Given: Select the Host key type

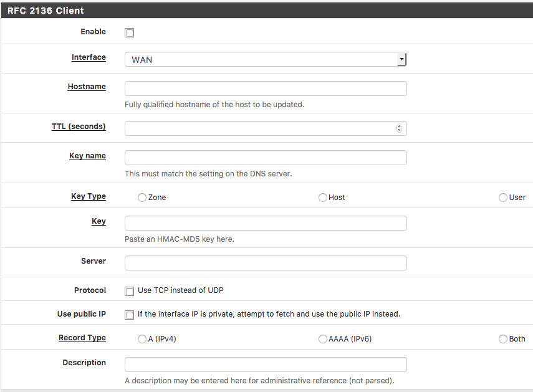Looking at the screenshot, I should coord(323,198).
